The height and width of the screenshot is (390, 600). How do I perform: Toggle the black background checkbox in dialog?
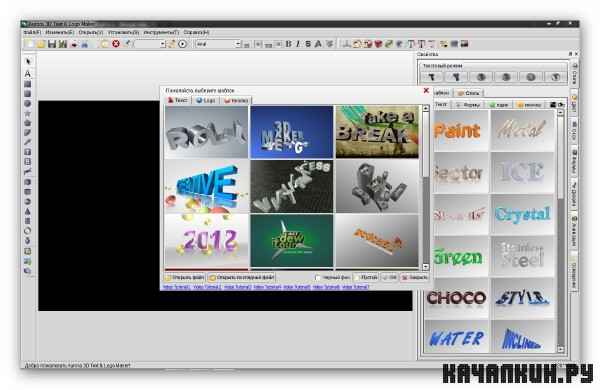(318, 277)
